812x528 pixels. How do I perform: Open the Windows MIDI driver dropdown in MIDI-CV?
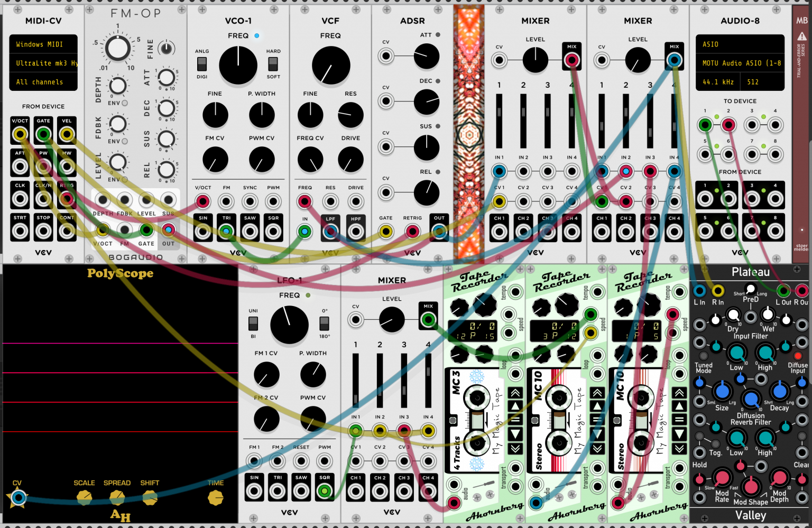pos(43,44)
